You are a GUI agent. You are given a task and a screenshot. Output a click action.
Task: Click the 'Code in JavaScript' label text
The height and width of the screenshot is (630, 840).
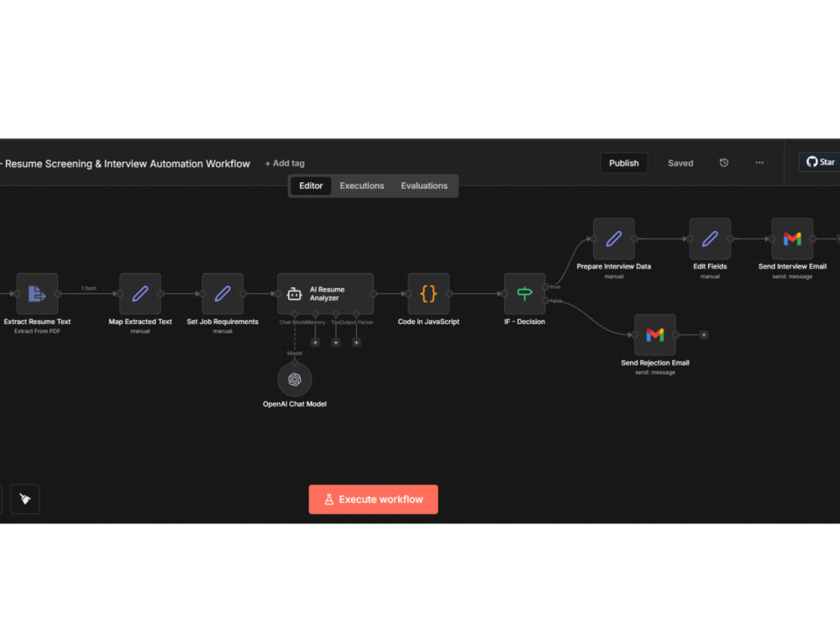[x=428, y=322]
